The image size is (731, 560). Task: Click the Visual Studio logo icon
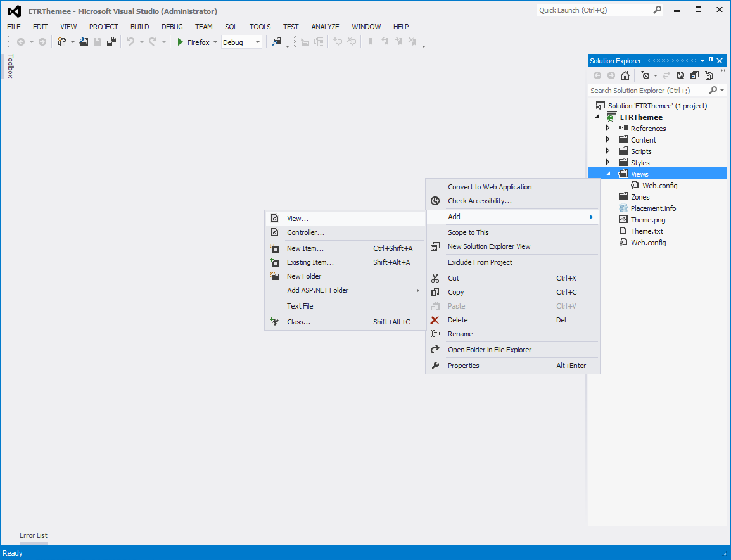click(x=15, y=11)
